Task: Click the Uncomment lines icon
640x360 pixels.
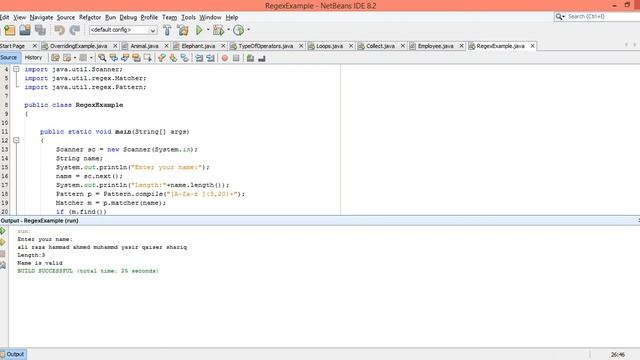Action: click(x=262, y=58)
